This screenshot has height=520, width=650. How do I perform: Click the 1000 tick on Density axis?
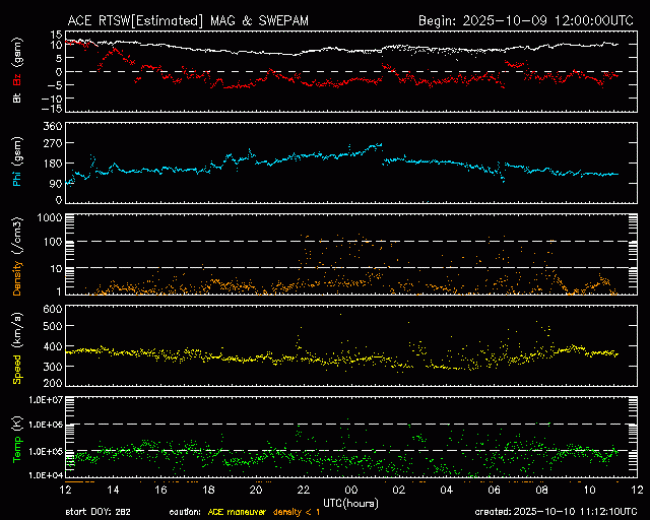pyautogui.click(x=48, y=217)
